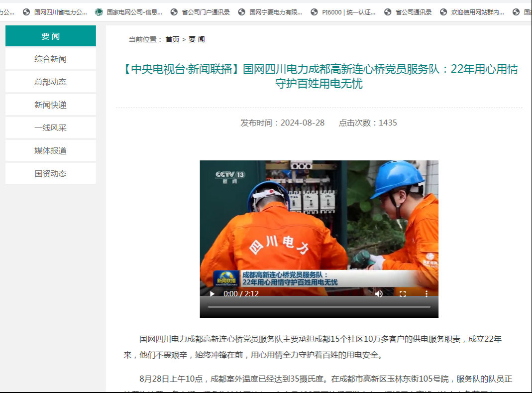Open 总部动态 section
532x393 pixels.
pos(51,82)
